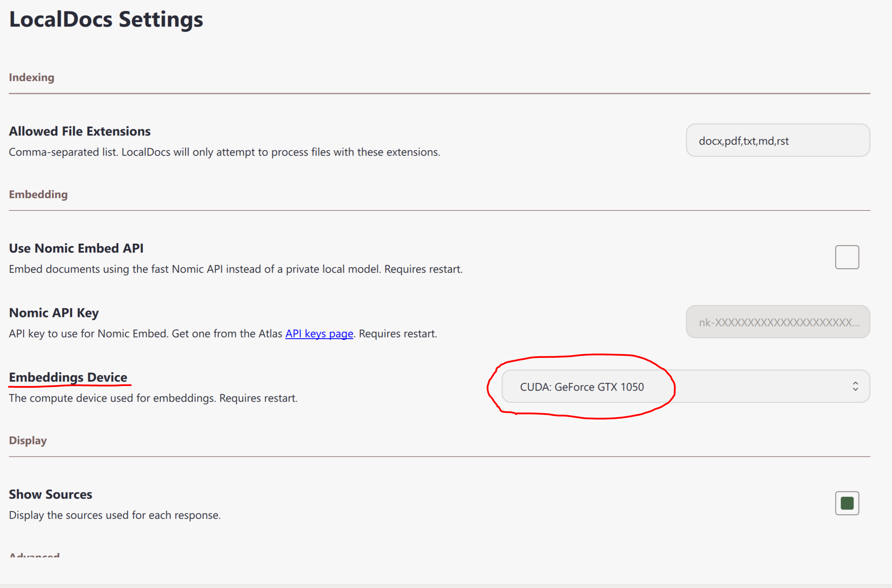Image resolution: width=892 pixels, height=588 pixels.
Task: Click the Comma-separated list description text
Action: pyautogui.click(x=224, y=152)
